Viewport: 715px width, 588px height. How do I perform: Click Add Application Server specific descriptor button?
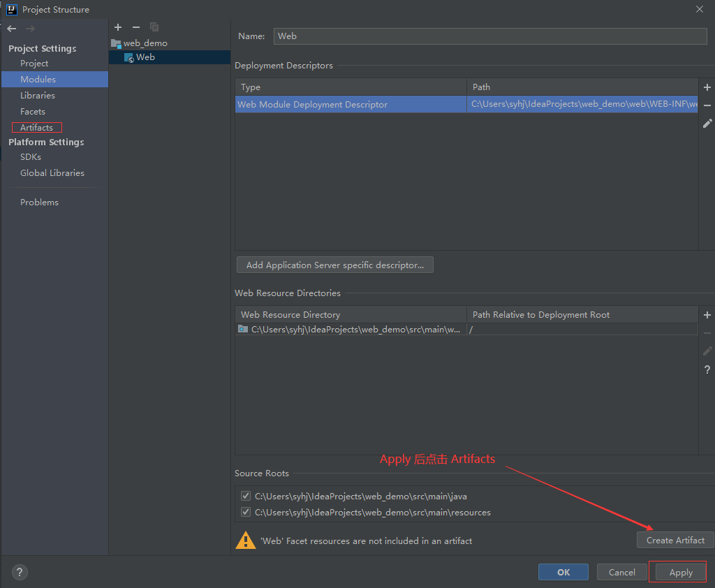[x=335, y=265]
